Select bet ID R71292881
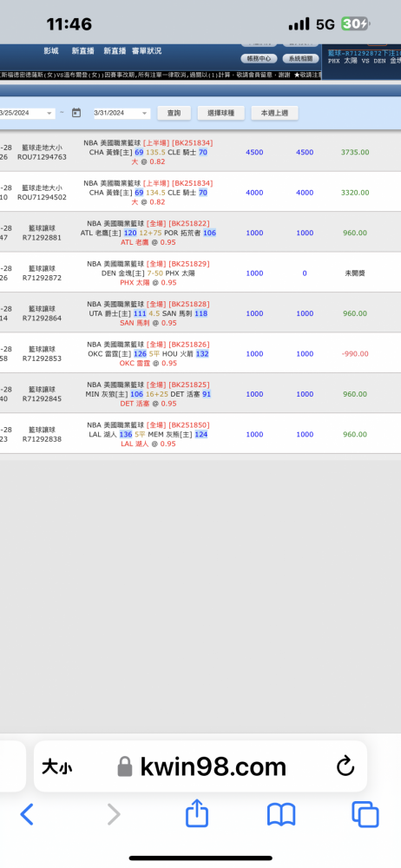The height and width of the screenshot is (868, 401). pyautogui.click(x=42, y=238)
